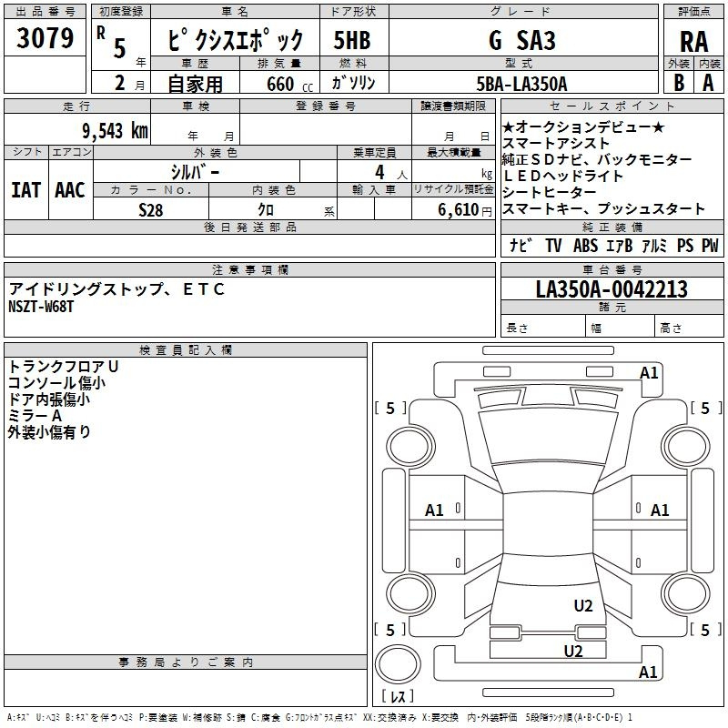Click the IAT shift type cell
Image resolution: width=728 pixels, height=728 pixels.
click(25, 189)
